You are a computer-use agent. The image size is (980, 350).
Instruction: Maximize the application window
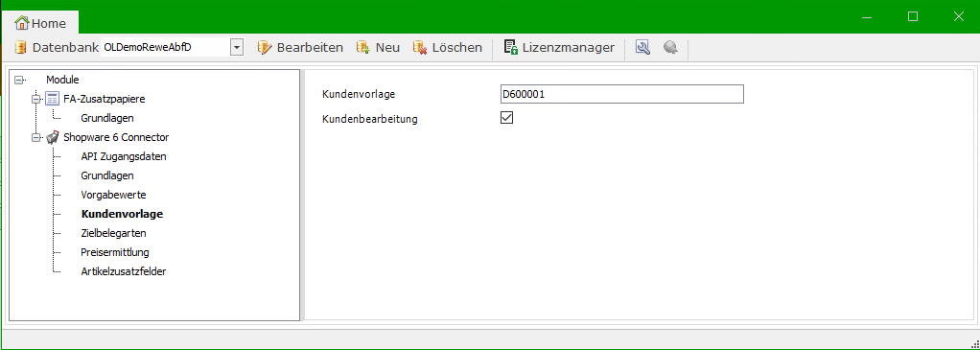pos(913,17)
